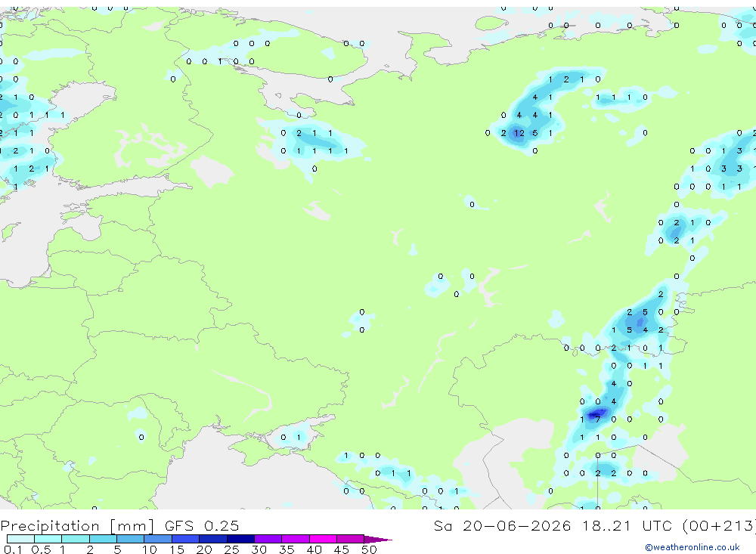Click legend swatch between 1 and 2
Viewport: 756px width, 554px height.
[x=76, y=539]
